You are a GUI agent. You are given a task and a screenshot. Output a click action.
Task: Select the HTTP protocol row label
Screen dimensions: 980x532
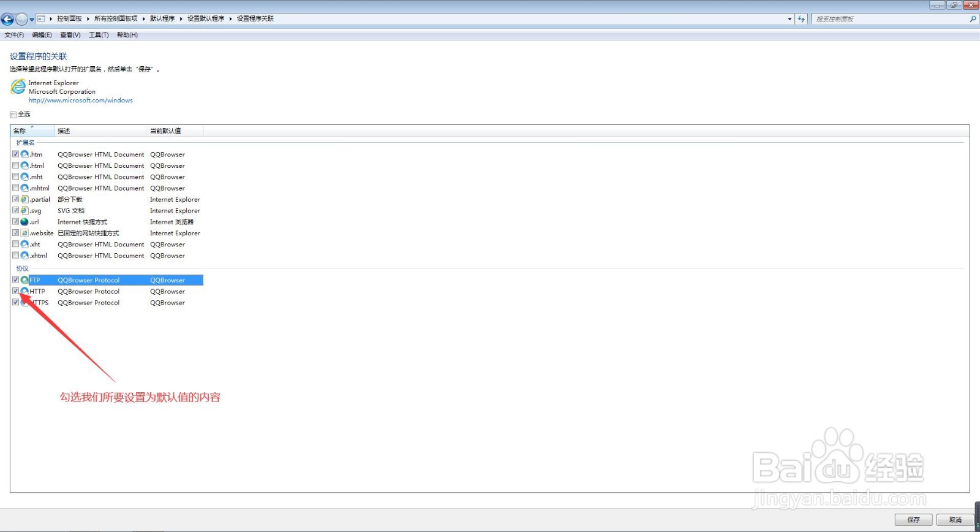point(37,291)
